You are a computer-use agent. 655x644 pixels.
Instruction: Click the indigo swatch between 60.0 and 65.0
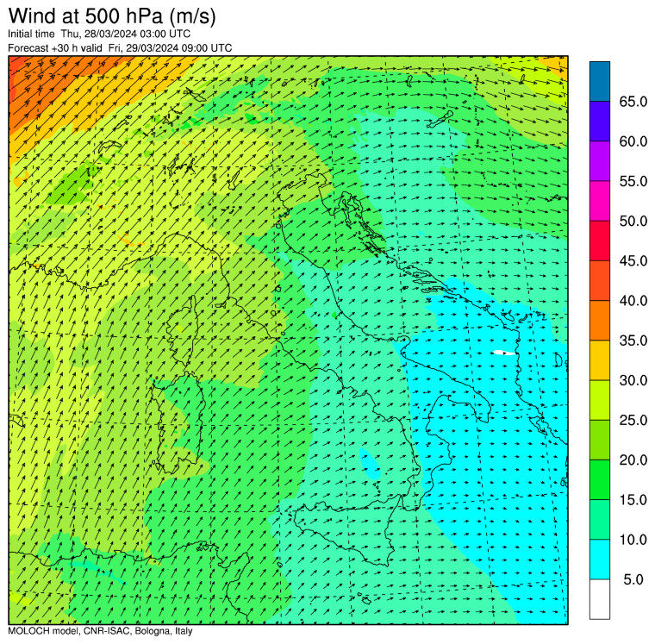click(x=600, y=122)
